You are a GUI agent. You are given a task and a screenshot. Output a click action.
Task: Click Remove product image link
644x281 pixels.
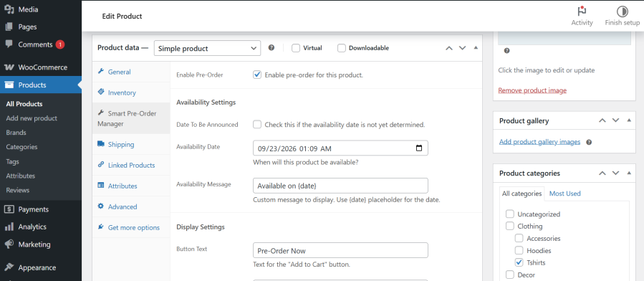pyautogui.click(x=532, y=90)
